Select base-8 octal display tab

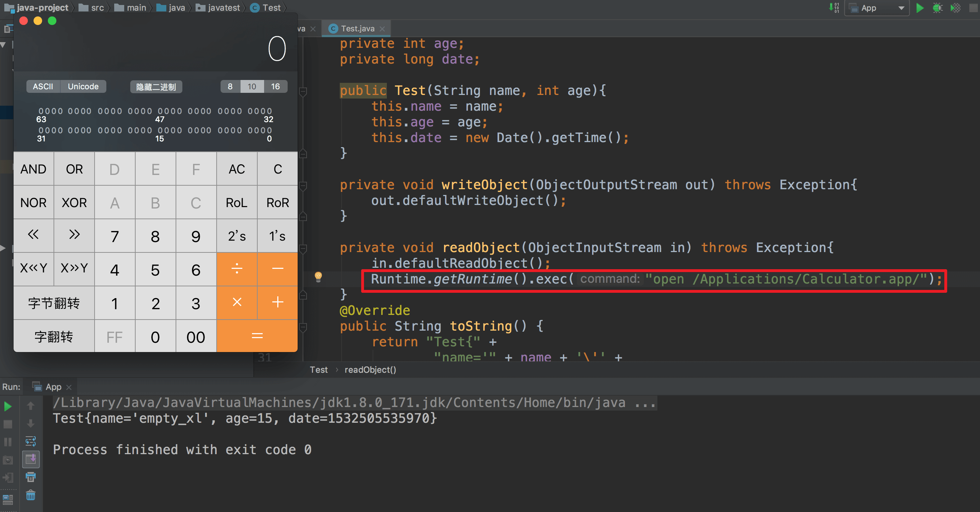(x=230, y=86)
